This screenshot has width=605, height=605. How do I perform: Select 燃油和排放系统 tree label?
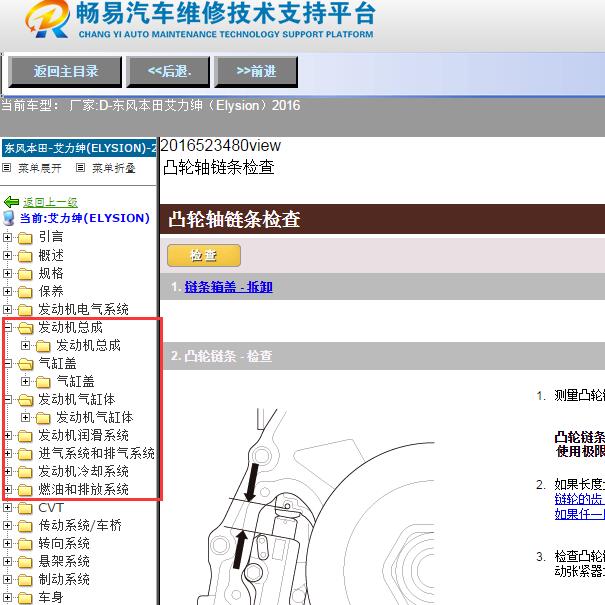pos(83,489)
